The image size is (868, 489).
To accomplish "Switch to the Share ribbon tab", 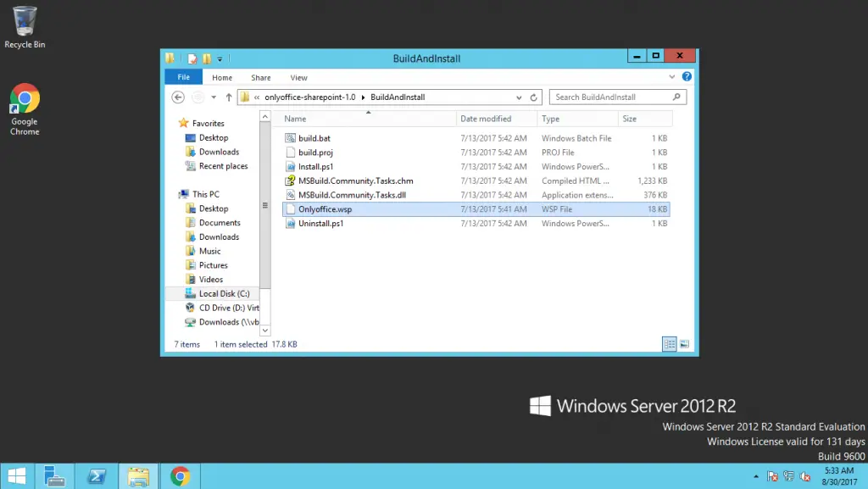I will pyautogui.click(x=261, y=78).
